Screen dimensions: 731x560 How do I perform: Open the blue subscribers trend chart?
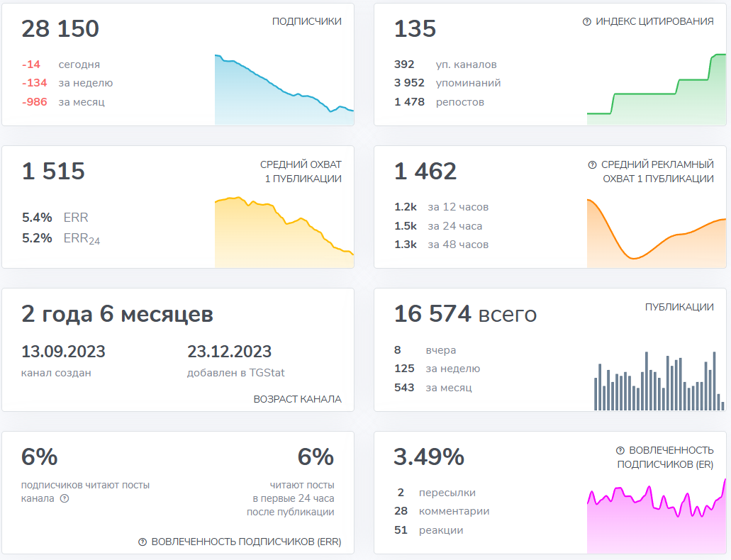(x=284, y=89)
